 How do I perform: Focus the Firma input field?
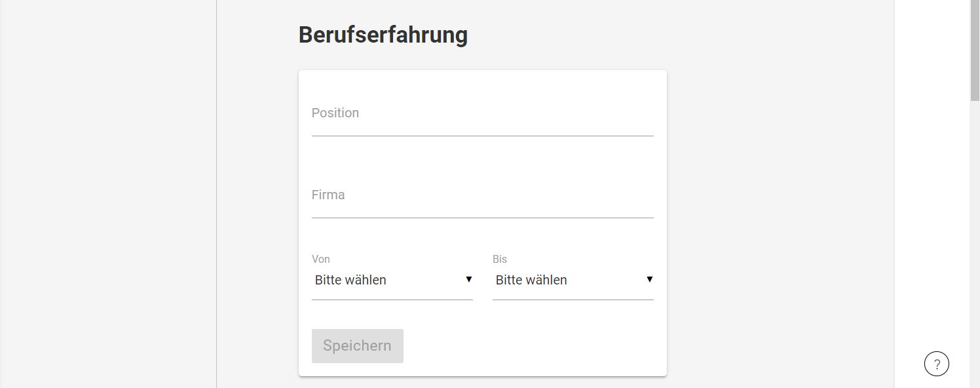[x=482, y=199]
